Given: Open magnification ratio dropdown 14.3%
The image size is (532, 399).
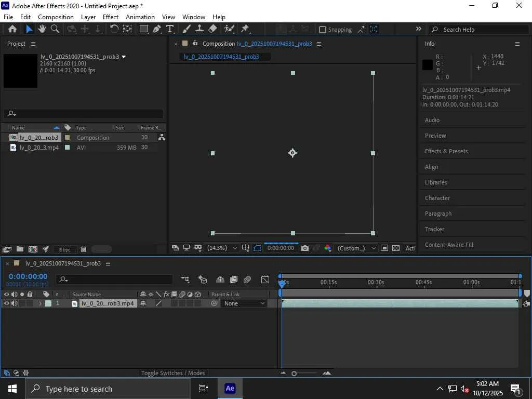Looking at the screenshot, I should point(222,248).
